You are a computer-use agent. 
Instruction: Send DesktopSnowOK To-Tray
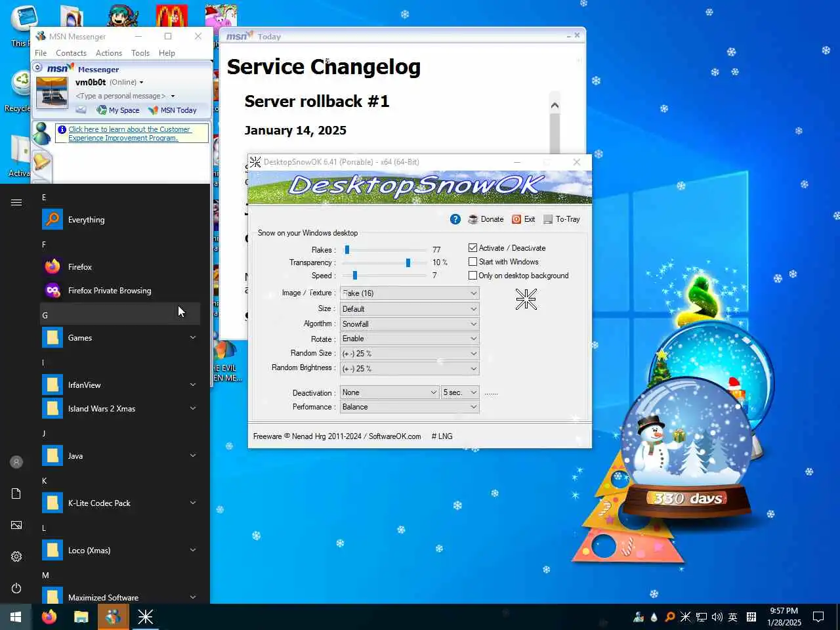(x=562, y=219)
